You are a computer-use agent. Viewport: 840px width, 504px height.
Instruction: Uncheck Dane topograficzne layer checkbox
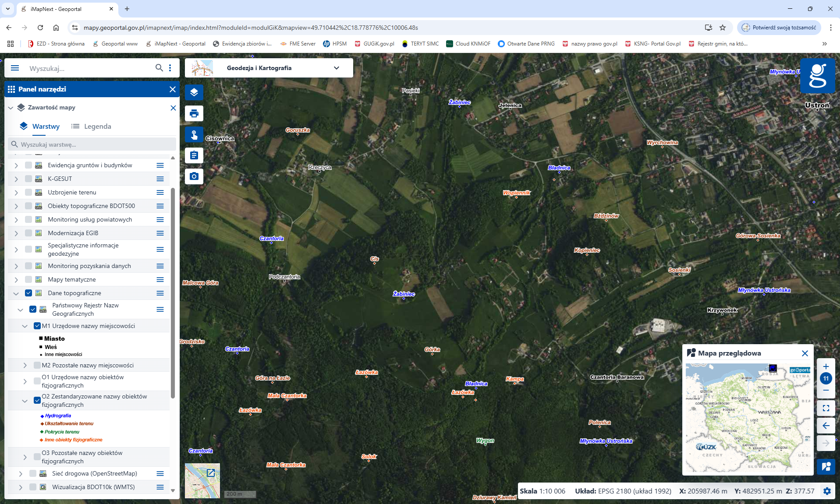coord(28,293)
